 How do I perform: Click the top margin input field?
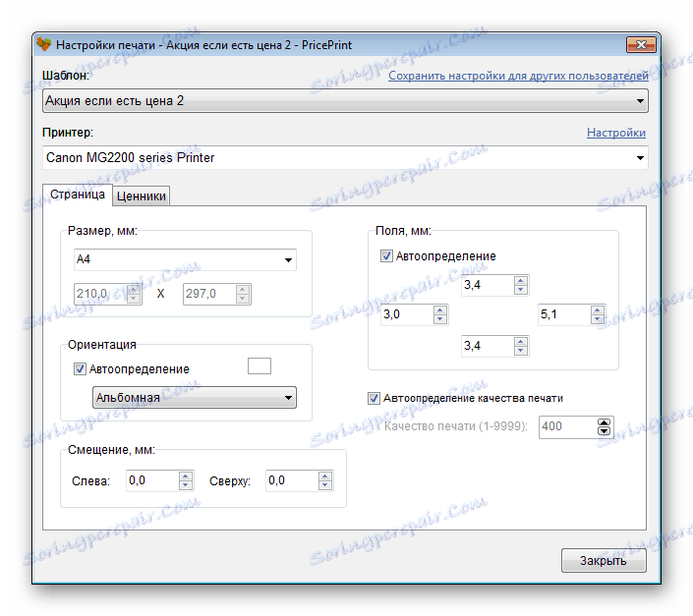coord(488,285)
